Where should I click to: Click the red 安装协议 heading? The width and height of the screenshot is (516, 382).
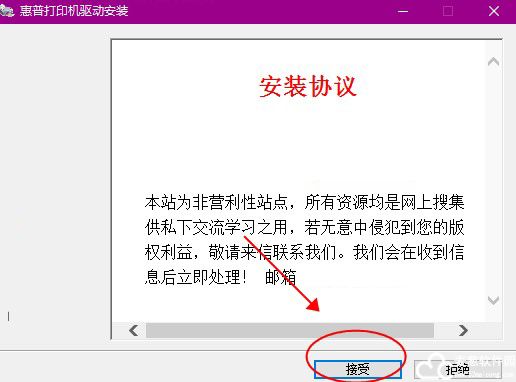(x=308, y=87)
